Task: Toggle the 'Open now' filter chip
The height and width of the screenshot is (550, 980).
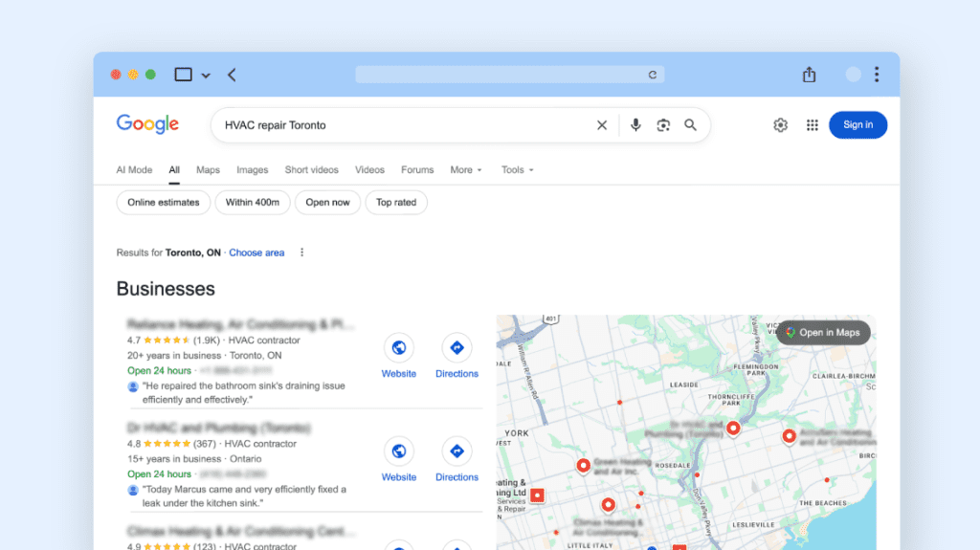Action: [328, 203]
